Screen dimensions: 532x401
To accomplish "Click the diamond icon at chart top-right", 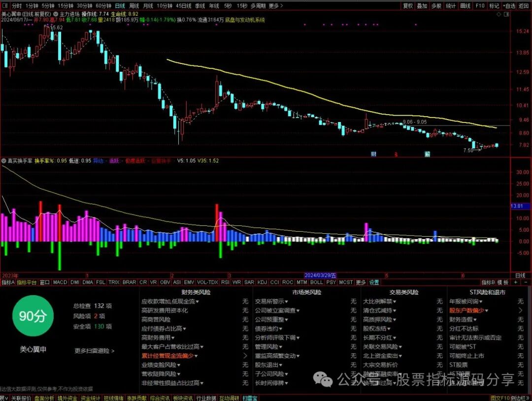I will pos(499,14).
